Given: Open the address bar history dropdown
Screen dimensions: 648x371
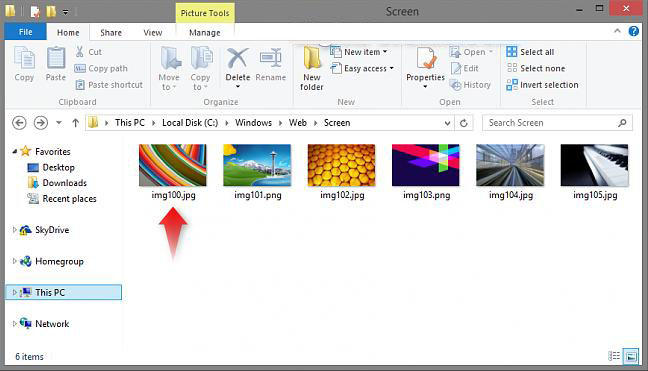Looking at the screenshot, I should (x=447, y=123).
